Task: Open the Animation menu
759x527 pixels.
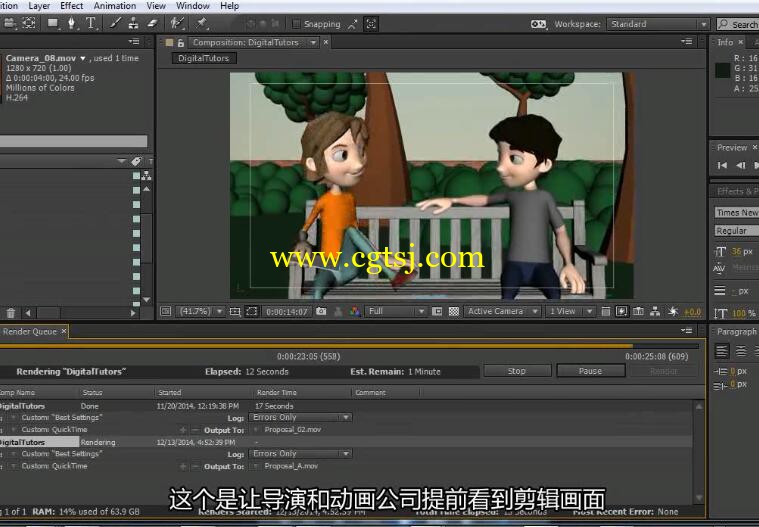Action: [x=115, y=6]
